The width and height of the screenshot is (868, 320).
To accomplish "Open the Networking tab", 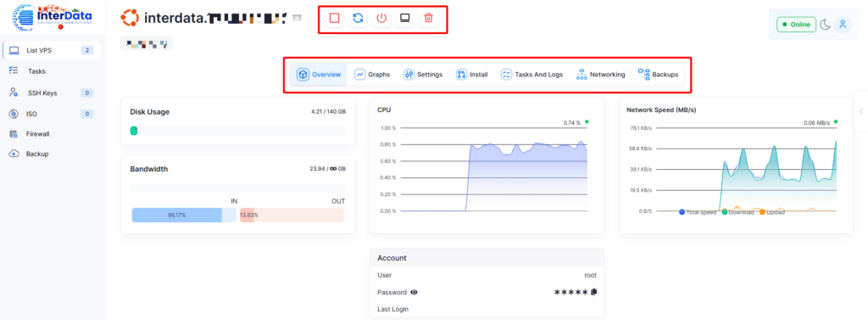I will [x=601, y=75].
